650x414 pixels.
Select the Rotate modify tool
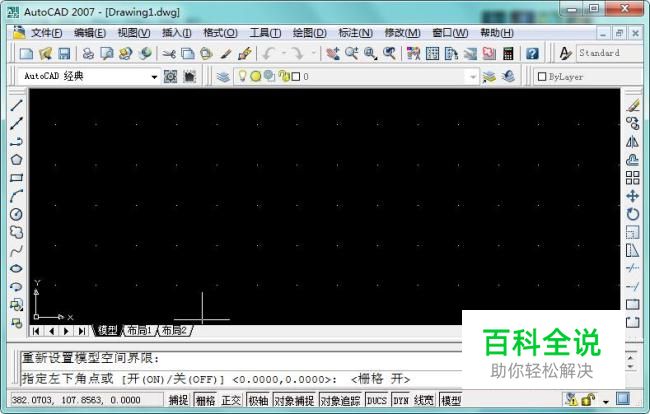coord(633,214)
